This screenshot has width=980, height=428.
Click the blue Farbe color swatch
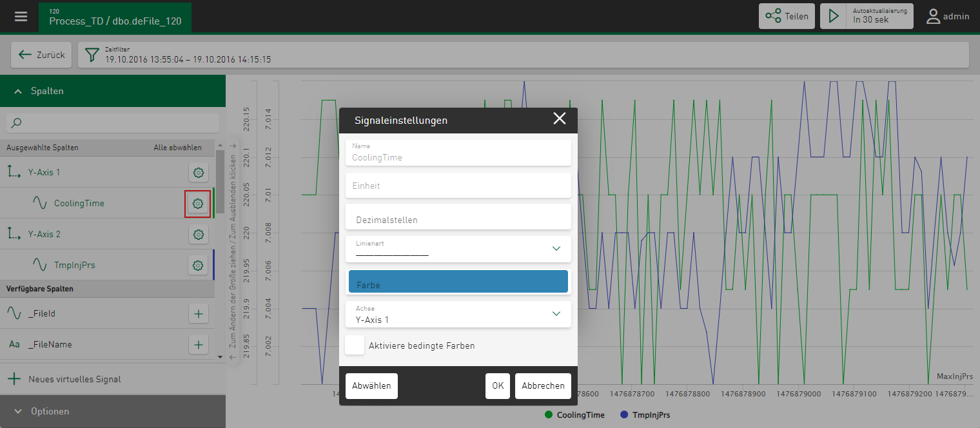point(458,282)
